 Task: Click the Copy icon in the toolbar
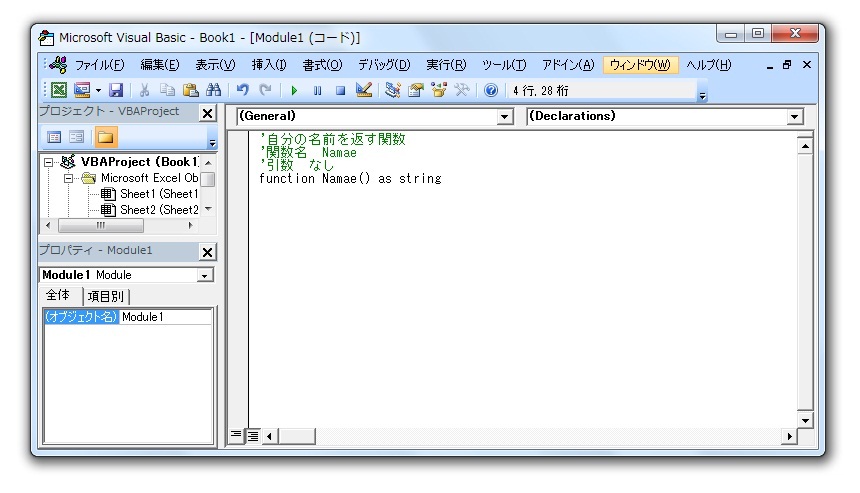point(167,90)
